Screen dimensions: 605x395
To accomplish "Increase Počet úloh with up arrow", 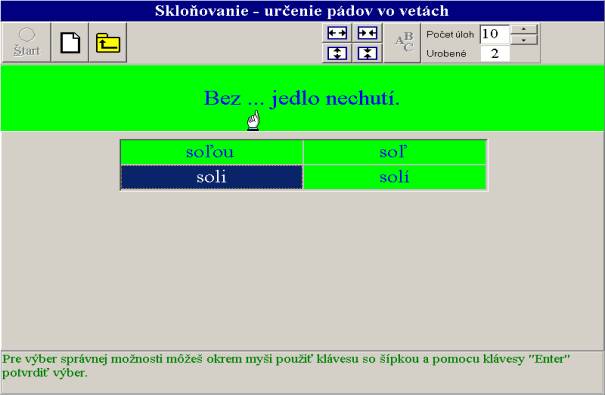I will pyautogui.click(x=524, y=30).
